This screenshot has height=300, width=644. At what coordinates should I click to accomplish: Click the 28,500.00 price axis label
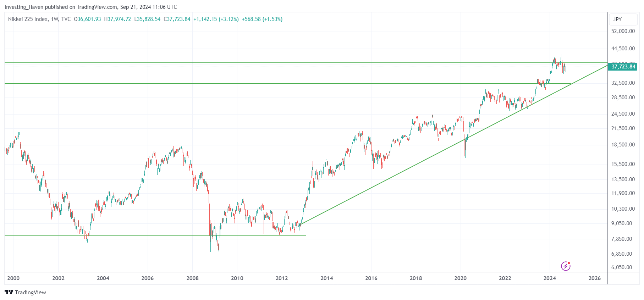[x=623, y=98]
